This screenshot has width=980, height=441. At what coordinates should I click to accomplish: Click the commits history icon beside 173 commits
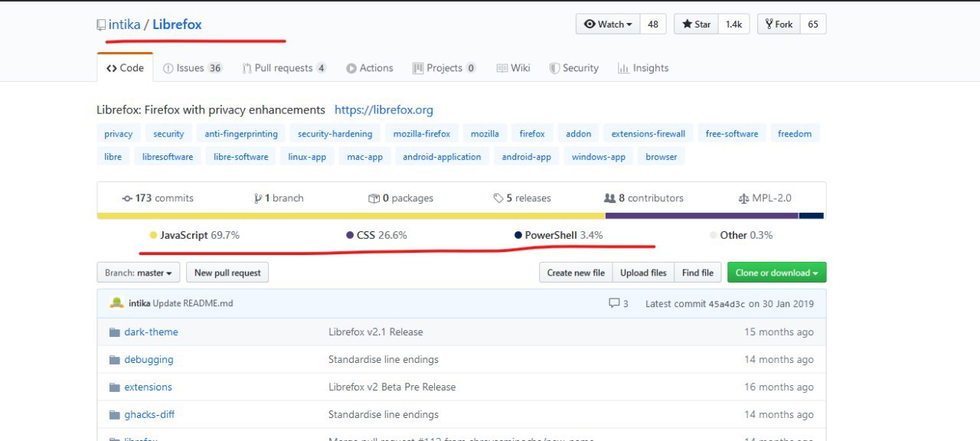point(127,198)
